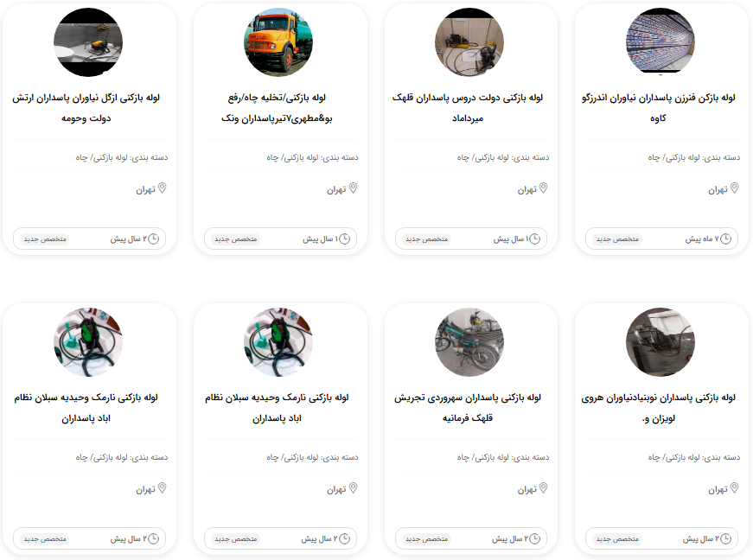This screenshot has width=753, height=560.
Task: Open listing لوله بازکنی دولت دروس پاسداران
Action: (467, 107)
